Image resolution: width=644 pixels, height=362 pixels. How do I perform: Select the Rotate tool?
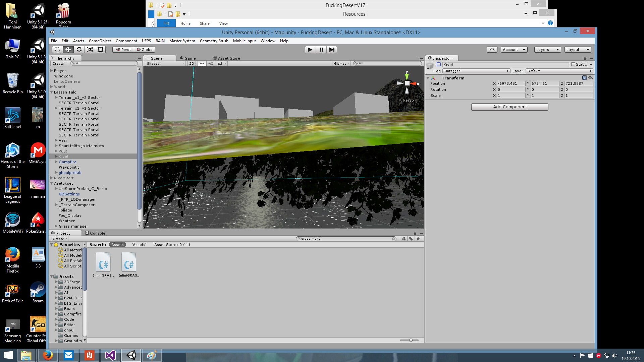coord(79,49)
